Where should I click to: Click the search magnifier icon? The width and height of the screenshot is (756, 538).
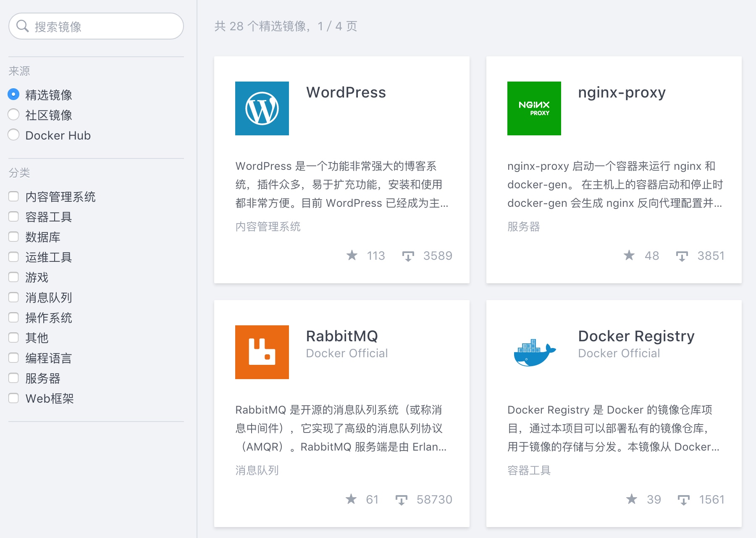point(22,26)
